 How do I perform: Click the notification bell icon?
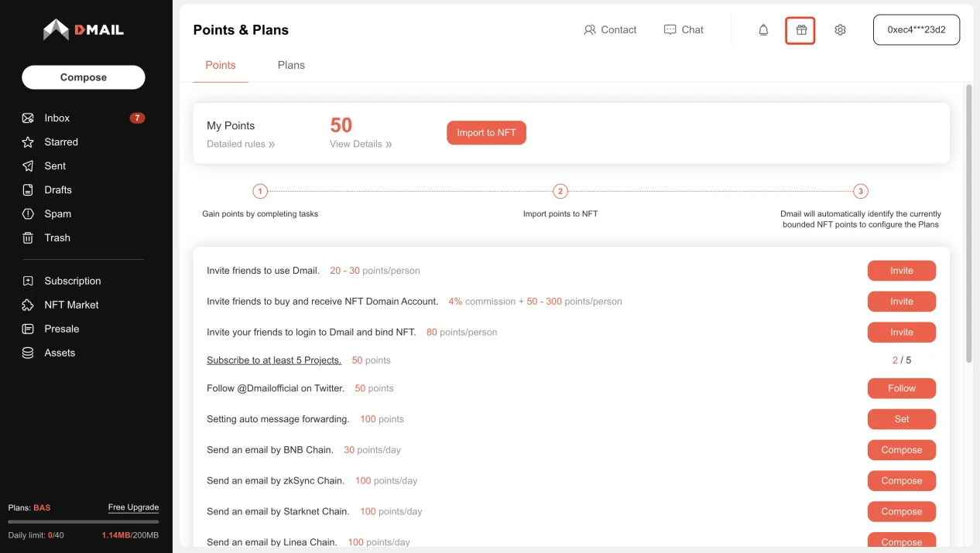coord(763,30)
